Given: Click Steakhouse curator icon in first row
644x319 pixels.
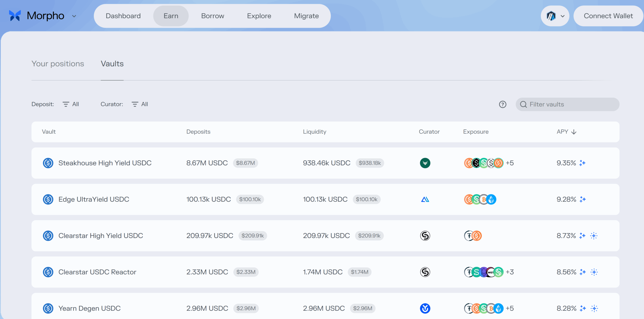Looking at the screenshot, I should (x=425, y=163).
